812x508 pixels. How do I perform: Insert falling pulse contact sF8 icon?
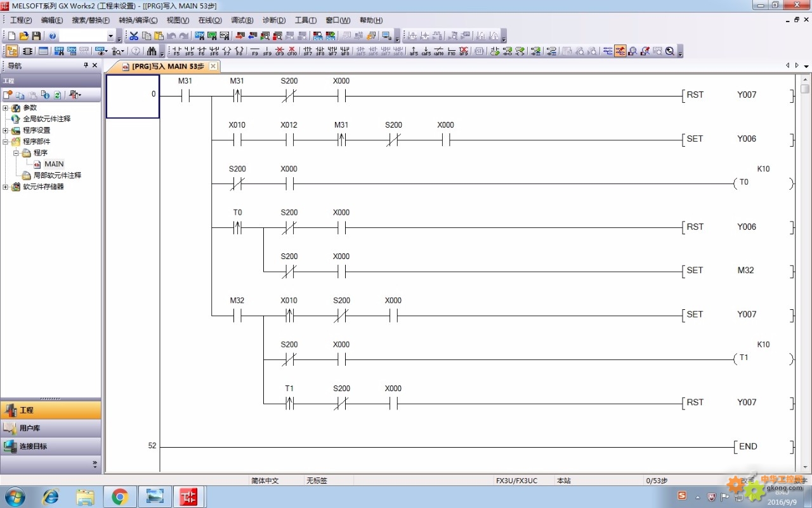320,51
